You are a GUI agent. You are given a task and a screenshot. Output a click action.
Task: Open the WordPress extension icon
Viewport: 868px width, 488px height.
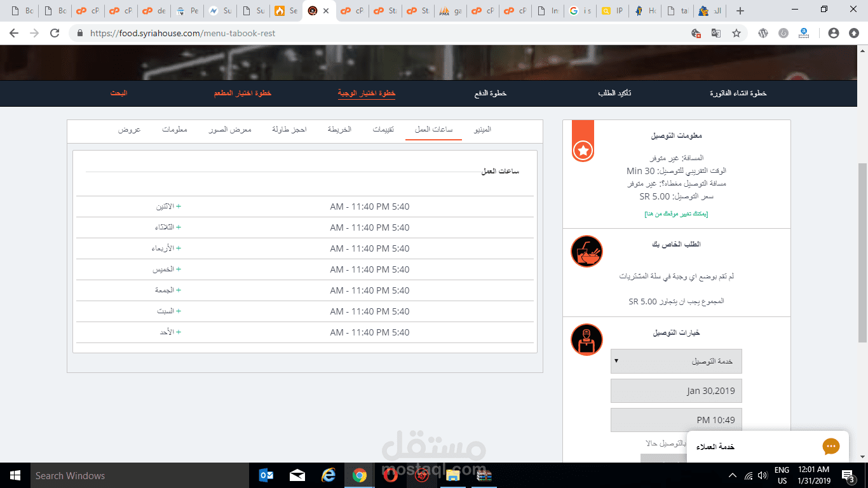coord(763,33)
